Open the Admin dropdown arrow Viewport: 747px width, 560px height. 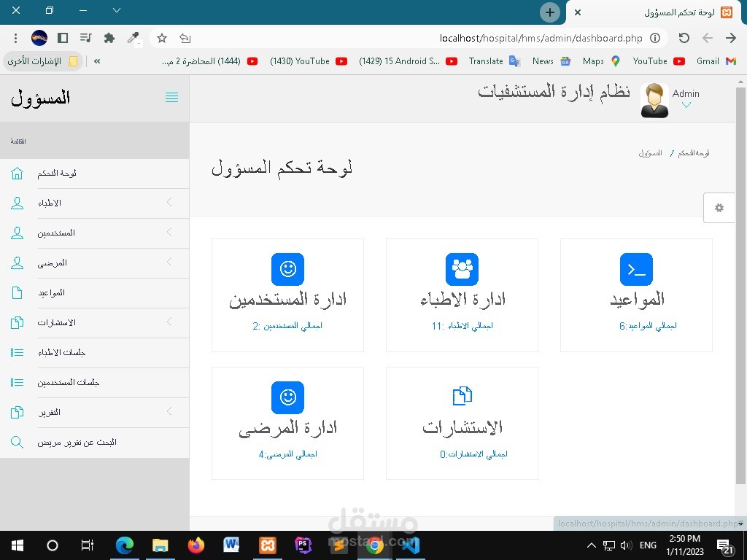(x=686, y=105)
